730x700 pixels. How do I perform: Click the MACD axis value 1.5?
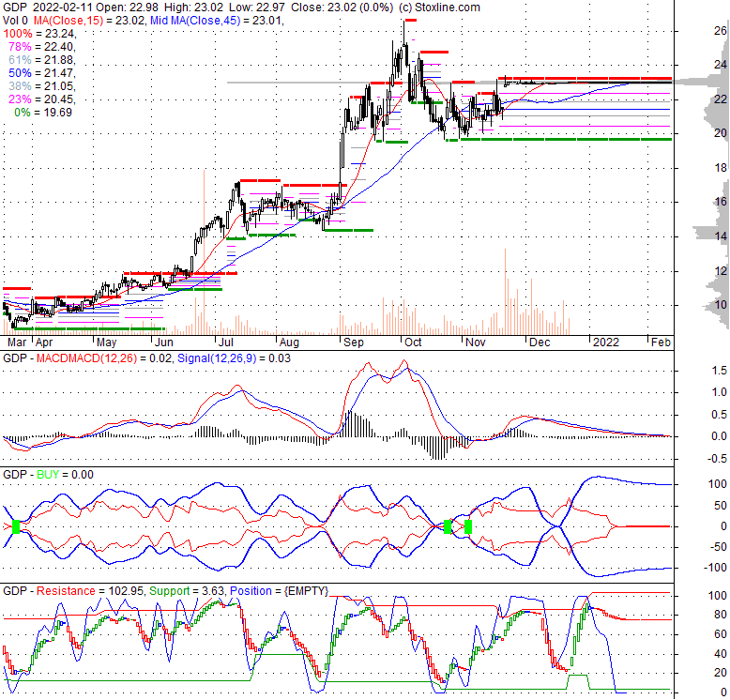click(720, 371)
